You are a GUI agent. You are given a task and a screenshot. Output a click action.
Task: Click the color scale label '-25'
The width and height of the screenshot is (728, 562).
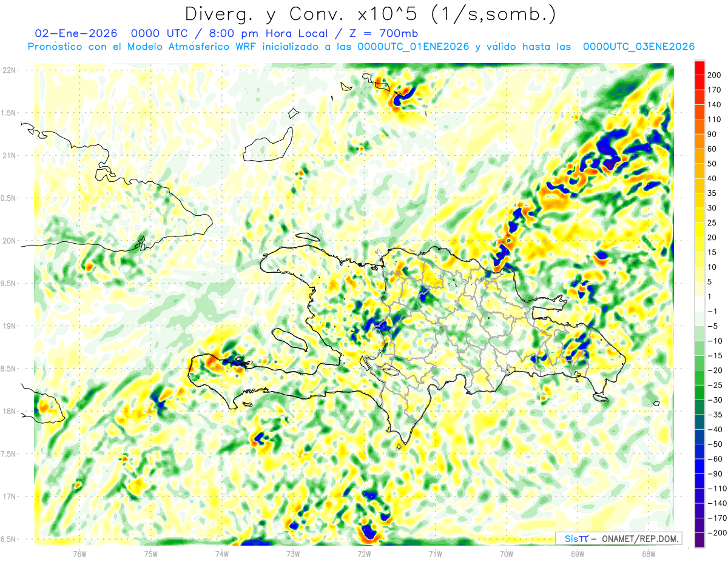pyautogui.click(x=715, y=386)
